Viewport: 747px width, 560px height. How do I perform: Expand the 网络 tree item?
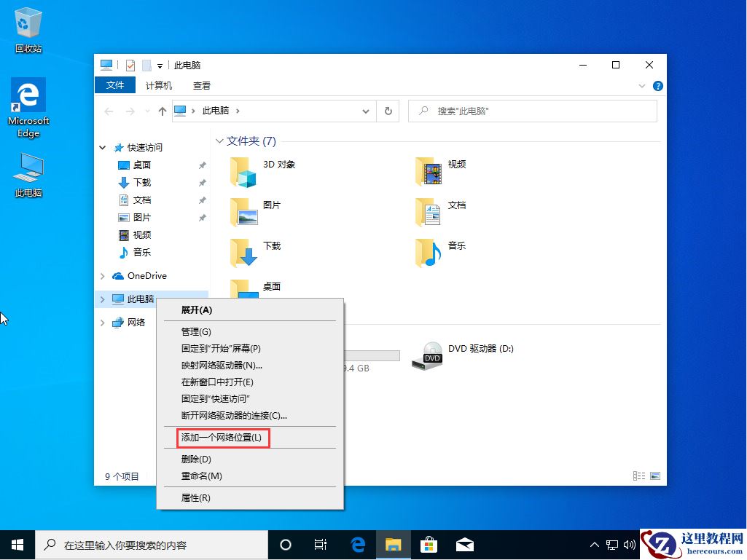(103, 322)
